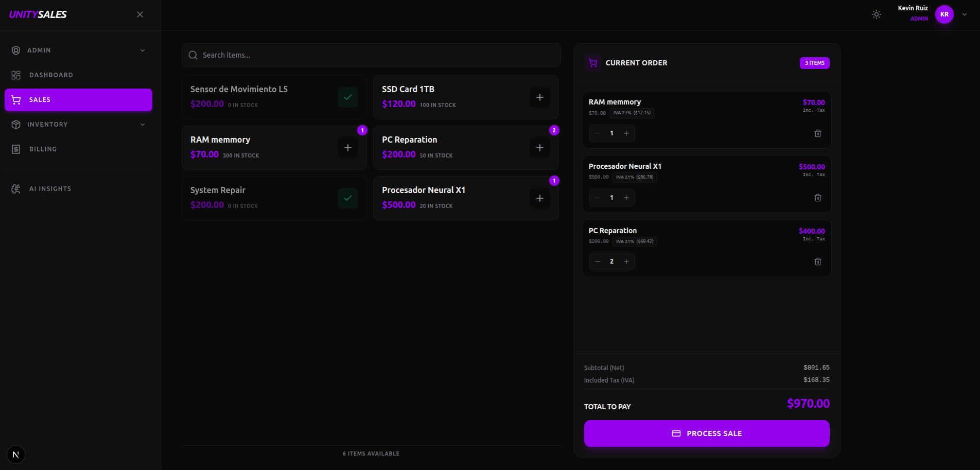This screenshot has width=980, height=470.
Task: Focus the Search items field
Action: [x=371, y=55]
